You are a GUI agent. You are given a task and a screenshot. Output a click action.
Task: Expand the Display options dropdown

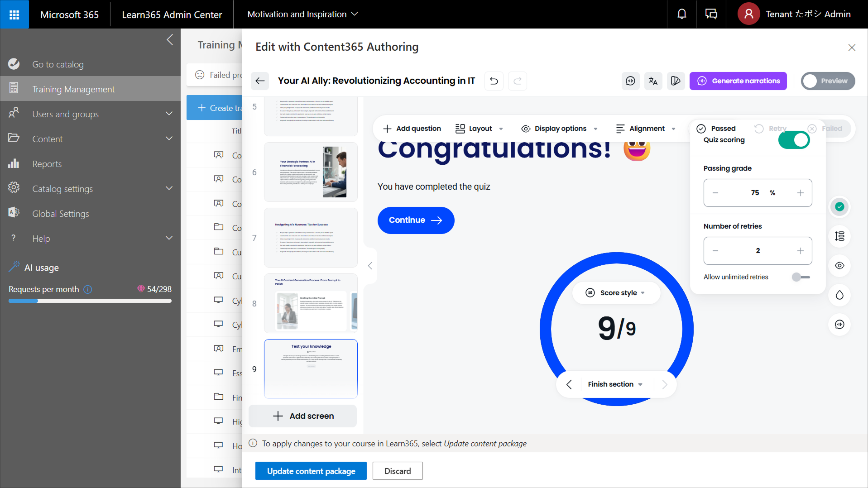[x=560, y=129]
